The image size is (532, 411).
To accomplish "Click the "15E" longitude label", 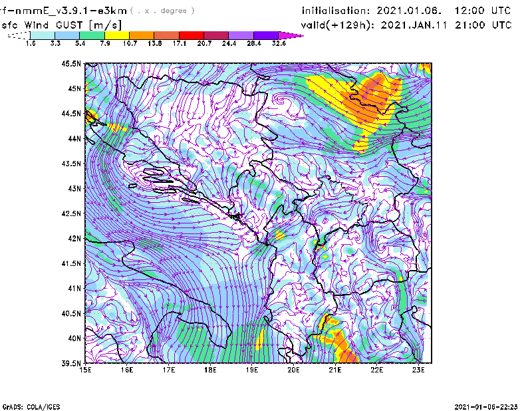I will [x=85, y=370].
